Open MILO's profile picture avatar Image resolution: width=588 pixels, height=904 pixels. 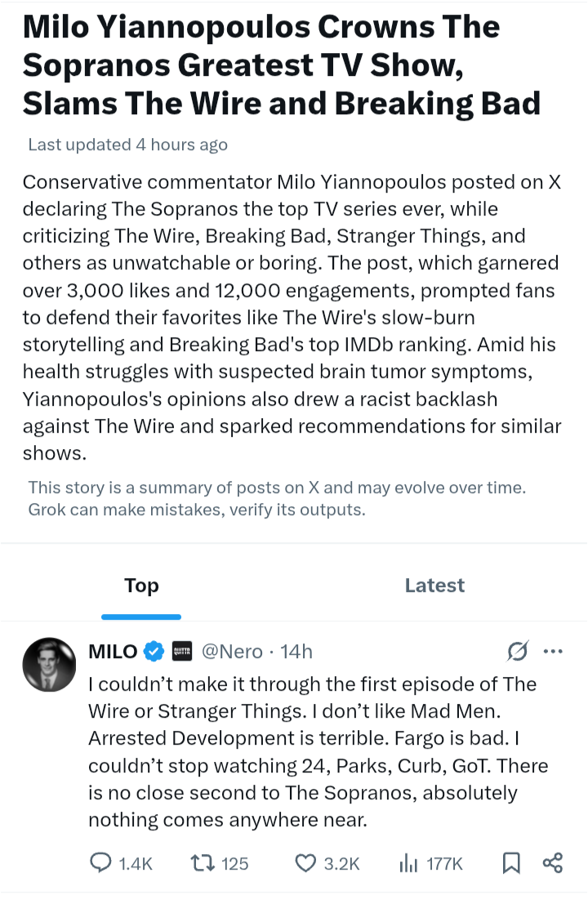[x=49, y=664]
